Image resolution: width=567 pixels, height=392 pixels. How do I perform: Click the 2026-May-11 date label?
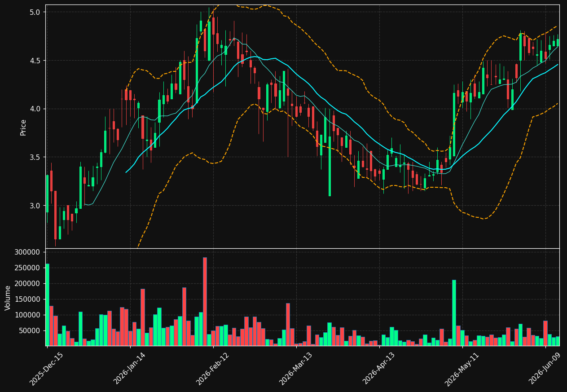(x=462, y=369)
